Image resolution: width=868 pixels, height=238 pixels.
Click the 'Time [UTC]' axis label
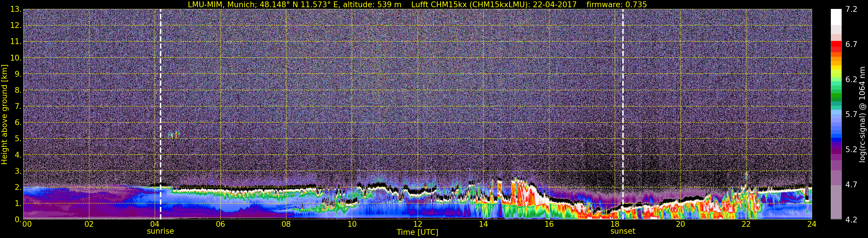(x=417, y=232)
